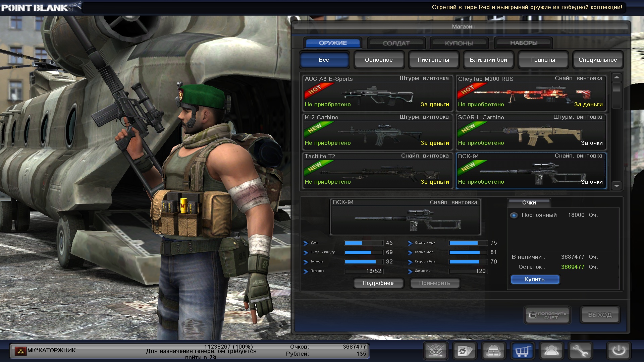Select the CheyTac M200 RUS weapon card

pos(531,93)
